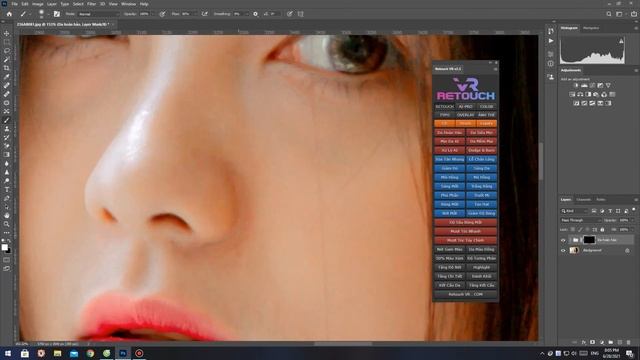Click the group layer's black mask thumbnail

pos(589,240)
